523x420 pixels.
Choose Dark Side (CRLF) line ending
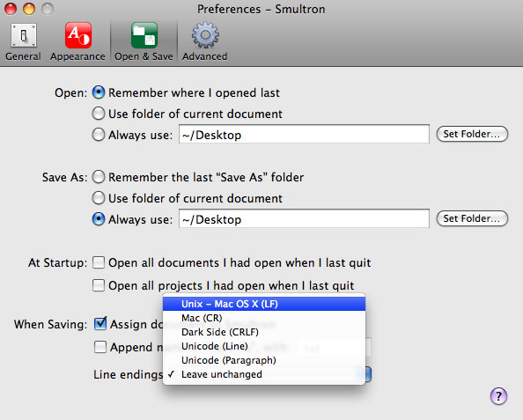(x=264, y=332)
